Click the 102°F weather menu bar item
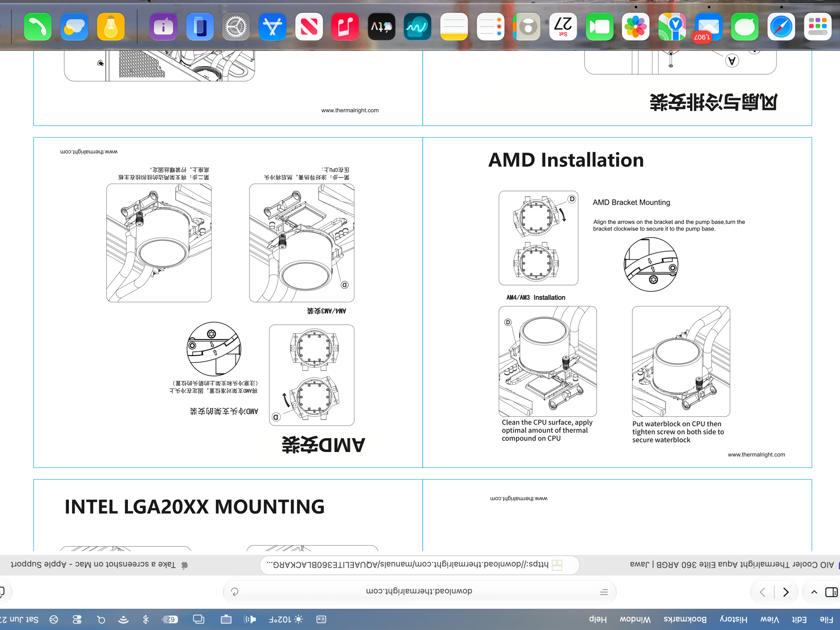This screenshot has width=840, height=630. tap(286, 619)
